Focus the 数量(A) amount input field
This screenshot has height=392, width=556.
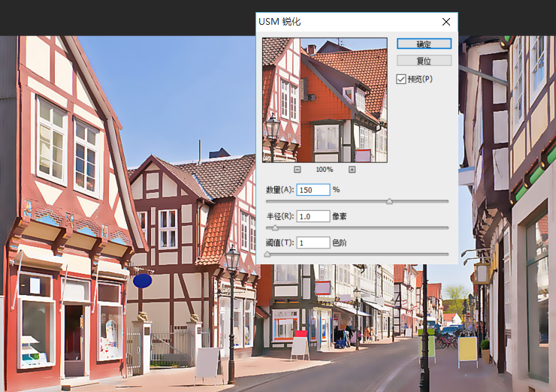(313, 190)
